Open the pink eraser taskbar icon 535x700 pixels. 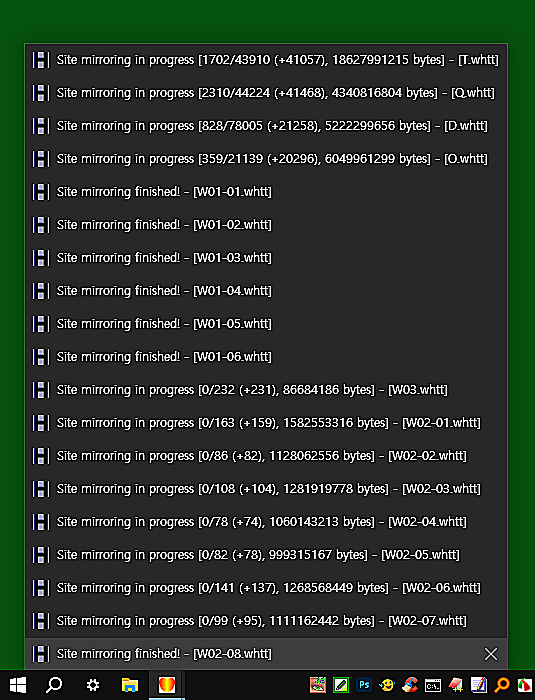pos(456,684)
